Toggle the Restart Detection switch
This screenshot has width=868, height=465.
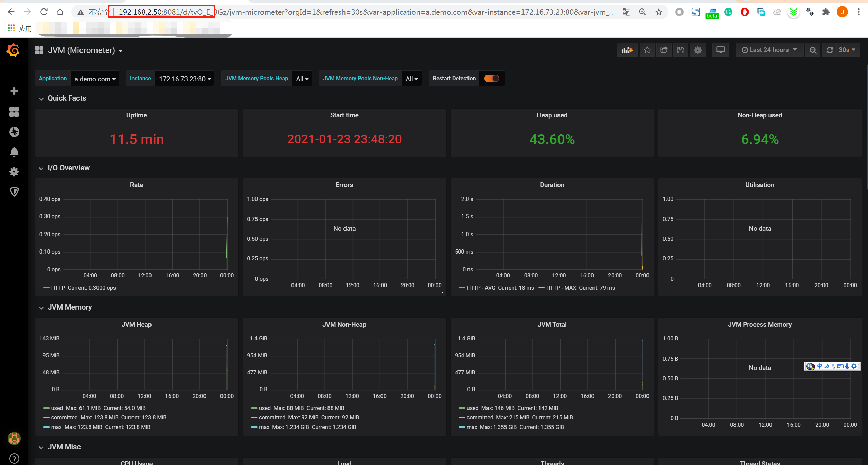click(491, 79)
